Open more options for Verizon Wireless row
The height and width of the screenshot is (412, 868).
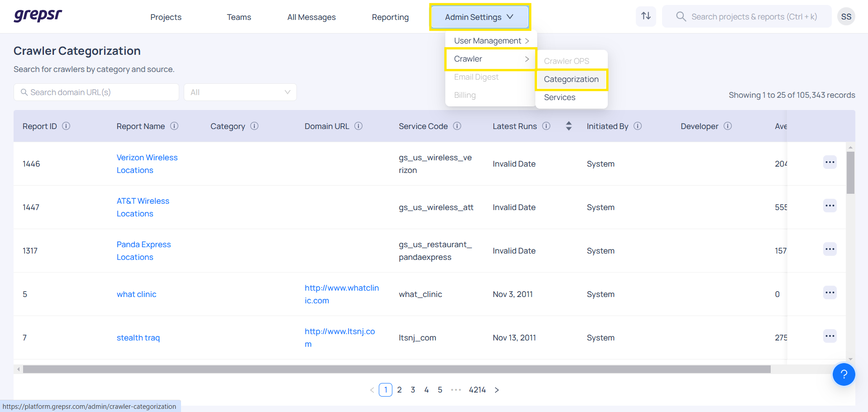[x=830, y=163]
